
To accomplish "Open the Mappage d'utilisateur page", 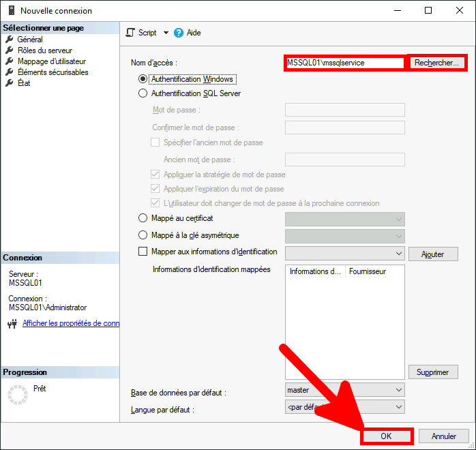I will click(52, 61).
